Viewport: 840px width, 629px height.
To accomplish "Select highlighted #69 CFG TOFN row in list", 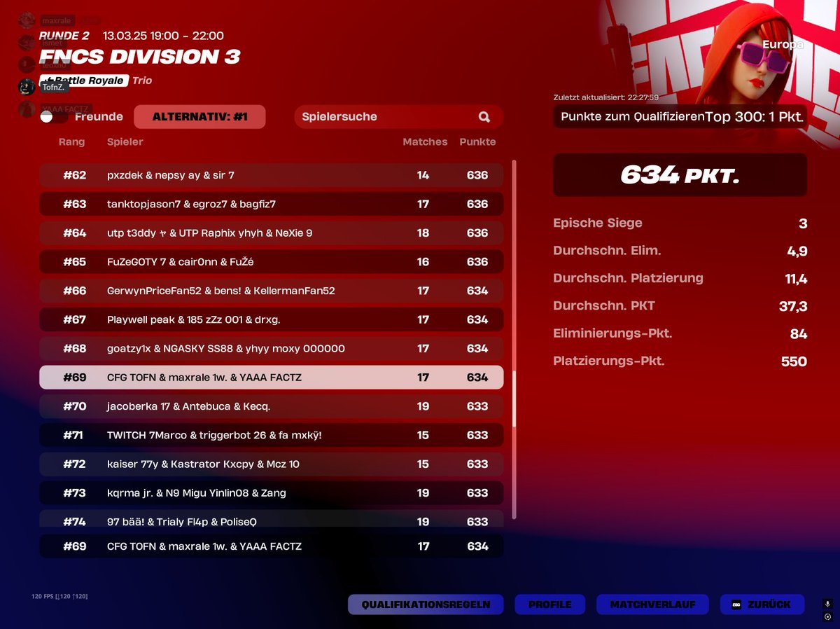I will (272, 378).
